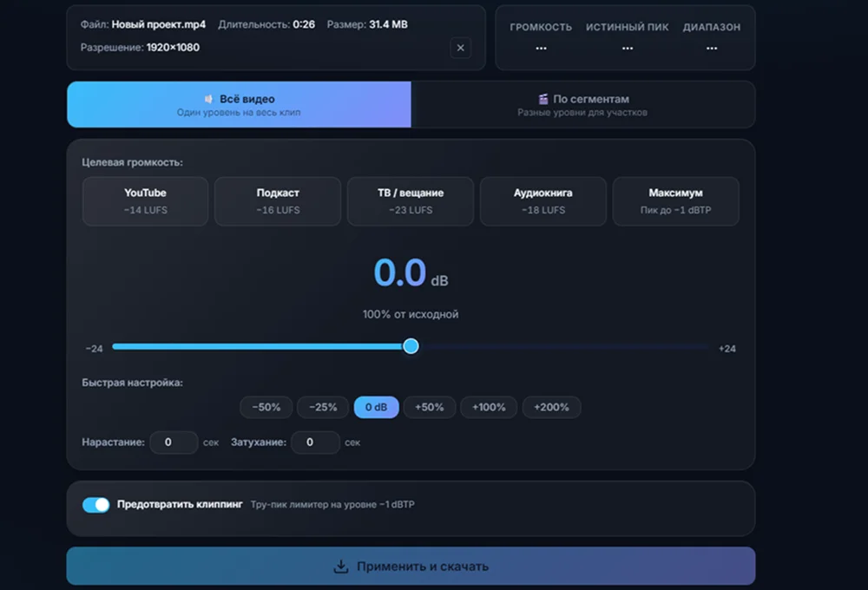This screenshot has width=868, height=590.
Task: Select the ТВ / вещание −23 LUFS preset
Action: pyautogui.click(x=411, y=201)
